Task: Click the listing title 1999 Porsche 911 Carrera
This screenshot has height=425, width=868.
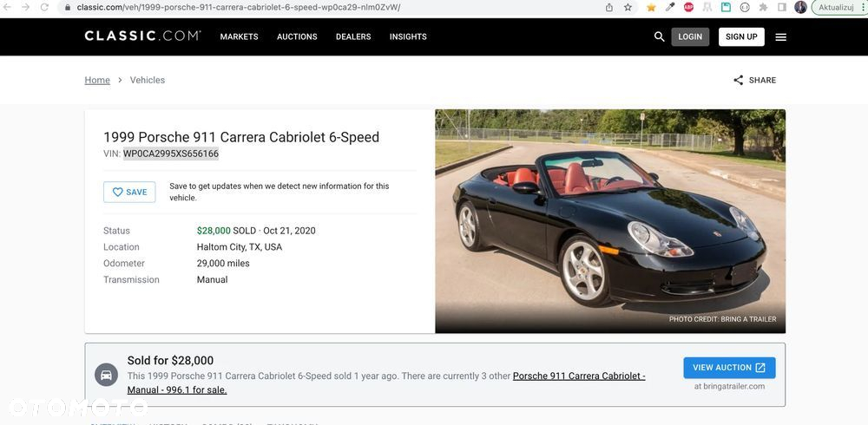Action: click(241, 137)
